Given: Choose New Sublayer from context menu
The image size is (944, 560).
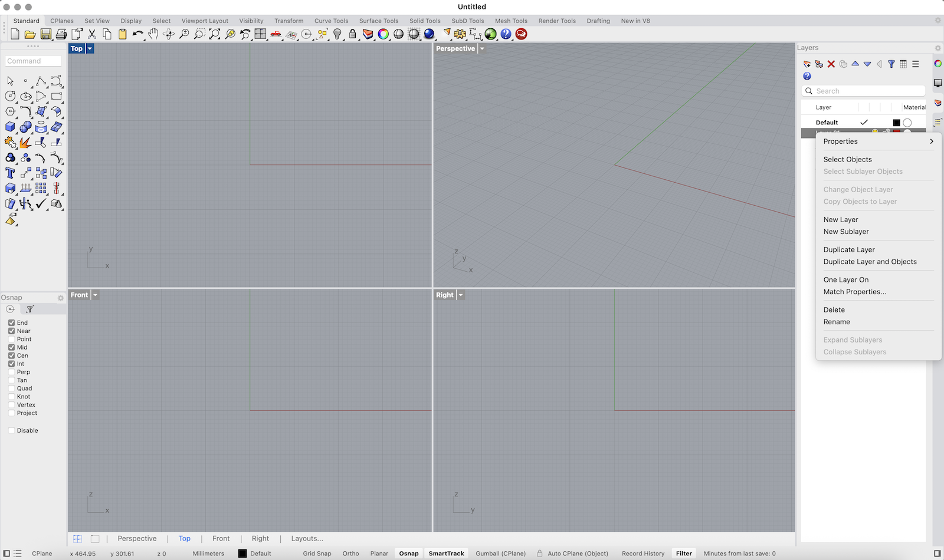Looking at the screenshot, I should [x=846, y=232].
